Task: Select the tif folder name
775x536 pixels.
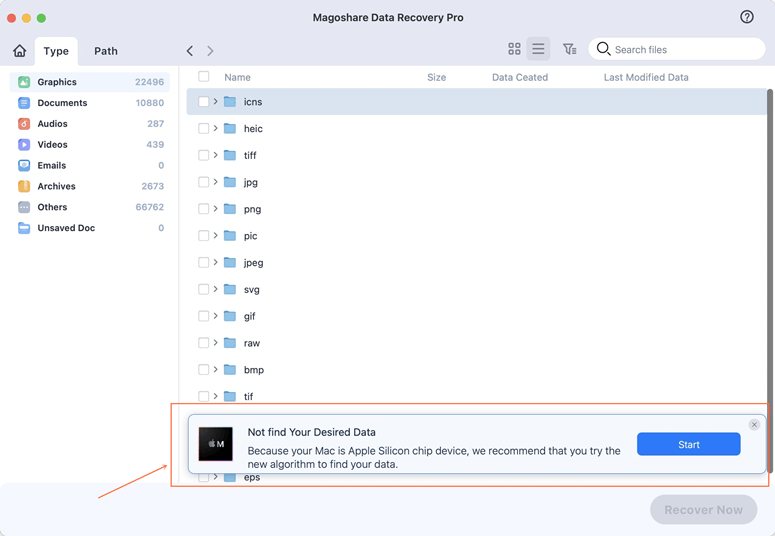Action: click(x=248, y=397)
